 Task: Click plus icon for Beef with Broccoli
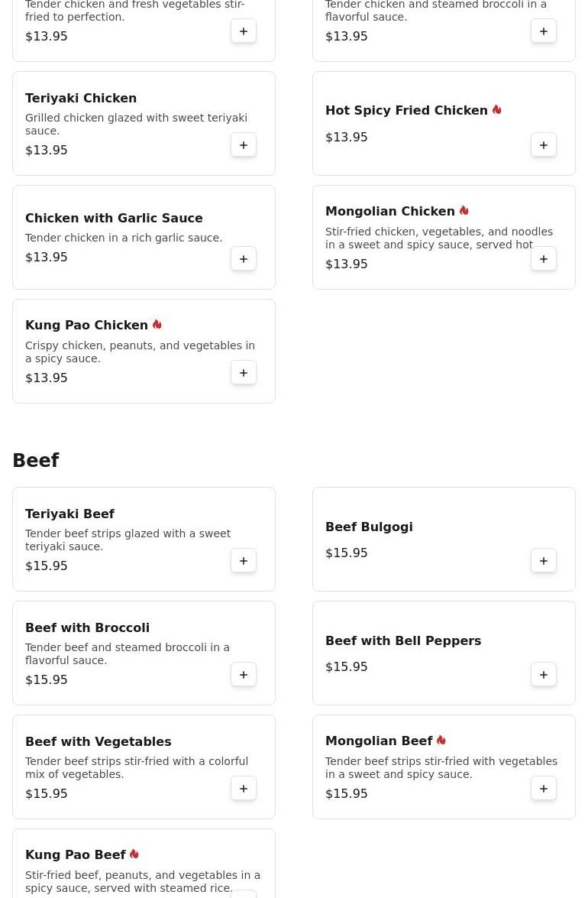243,675
